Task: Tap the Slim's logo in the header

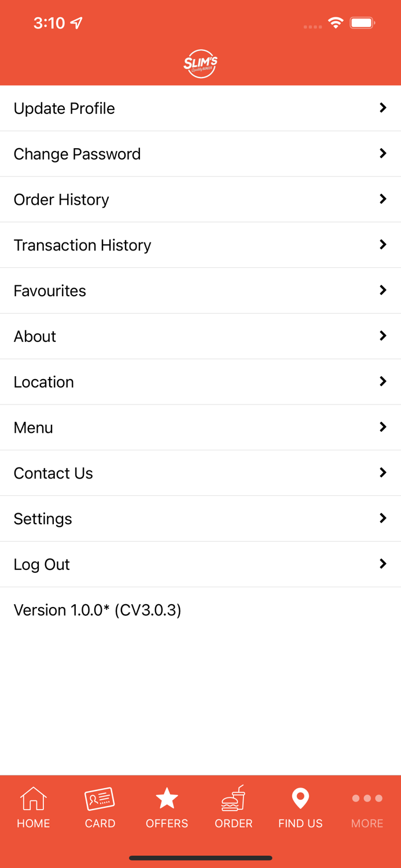Action: [200, 64]
